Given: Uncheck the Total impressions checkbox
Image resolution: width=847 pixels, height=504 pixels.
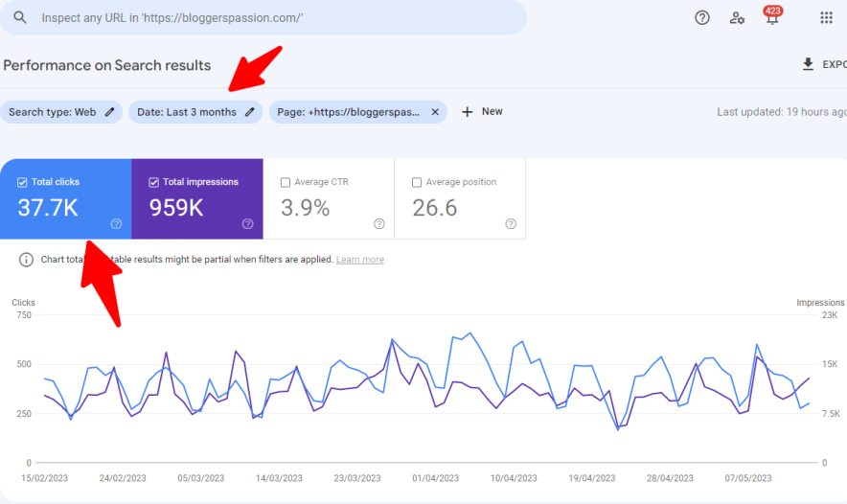Looking at the screenshot, I should tap(154, 182).
